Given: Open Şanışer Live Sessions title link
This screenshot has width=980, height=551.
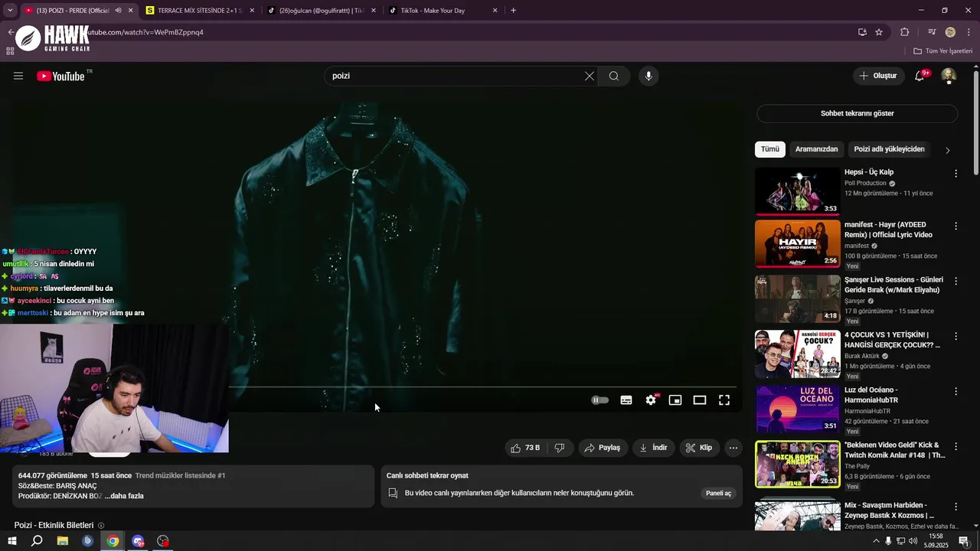Looking at the screenshot, I should point(893,285).
